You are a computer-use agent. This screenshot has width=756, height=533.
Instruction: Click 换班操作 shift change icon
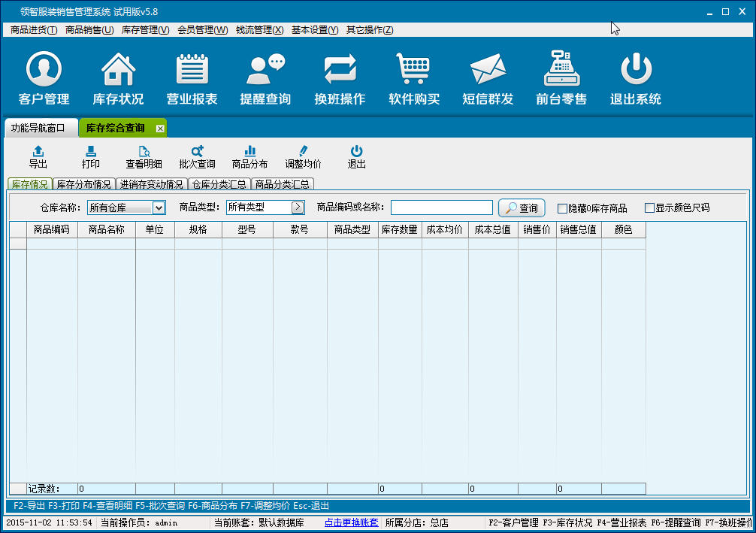coord(340,79)
